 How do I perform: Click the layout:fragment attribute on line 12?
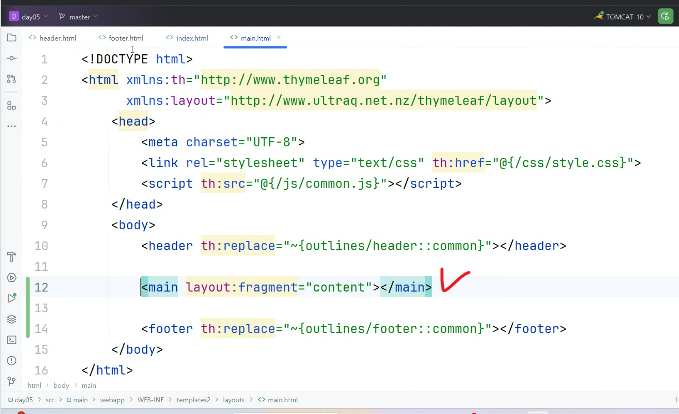[x=242, y=287]
